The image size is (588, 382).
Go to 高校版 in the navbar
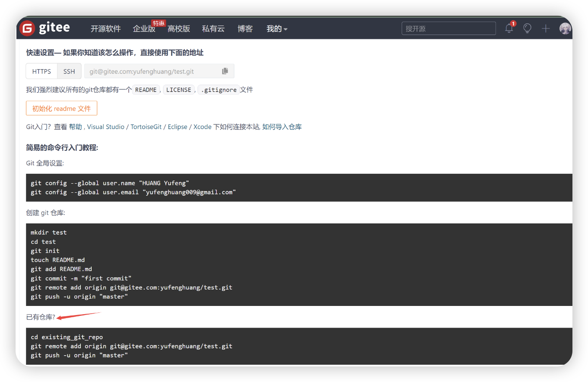[179, 29]
